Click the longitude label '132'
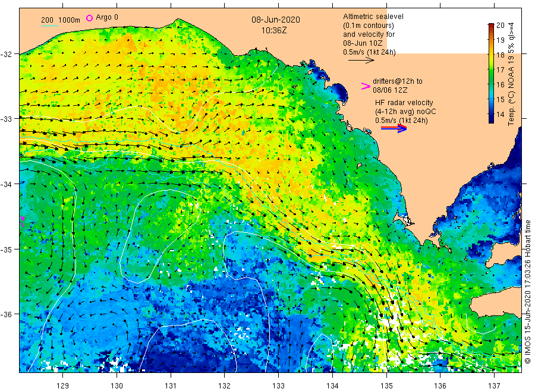The width and height of the screenshot is (535, 392). [x=225, y=386]
